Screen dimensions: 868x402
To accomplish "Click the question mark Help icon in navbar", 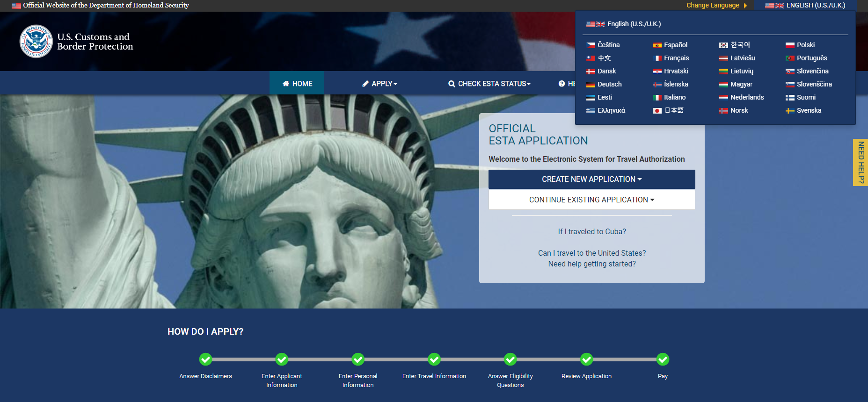I will point(562,84).
